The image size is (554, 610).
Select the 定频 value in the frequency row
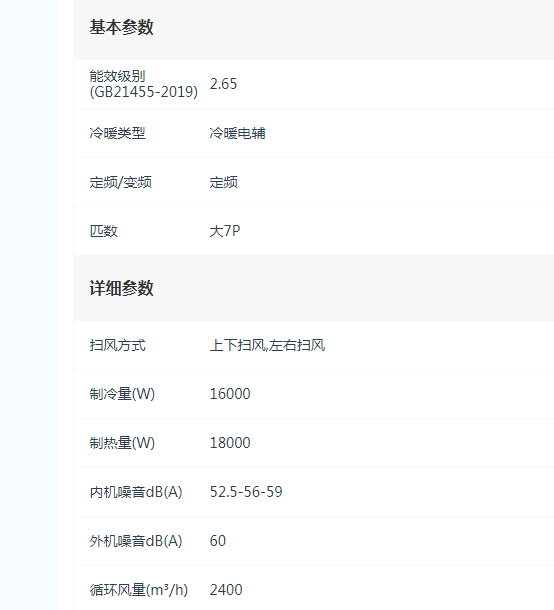tap(223, 182)
